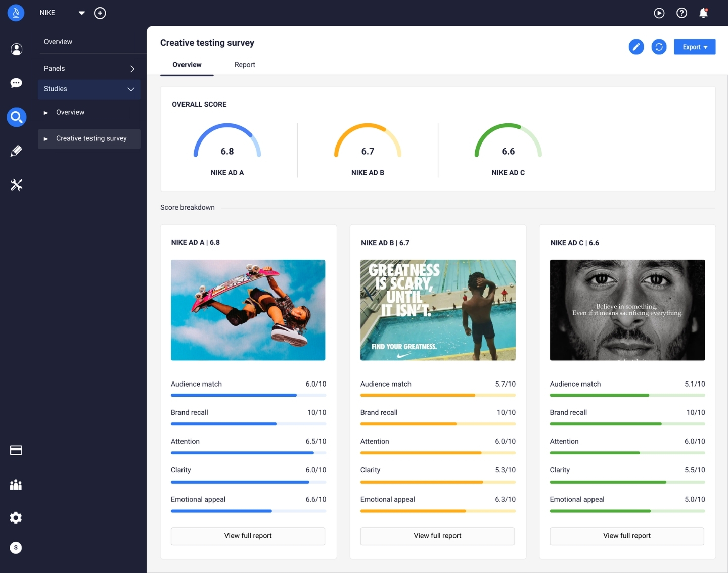Screen dimensions: 728x573
Task: Click NIKE AD A Audience match progress bar
Action: pyautogui.click(x=248, y=395)
